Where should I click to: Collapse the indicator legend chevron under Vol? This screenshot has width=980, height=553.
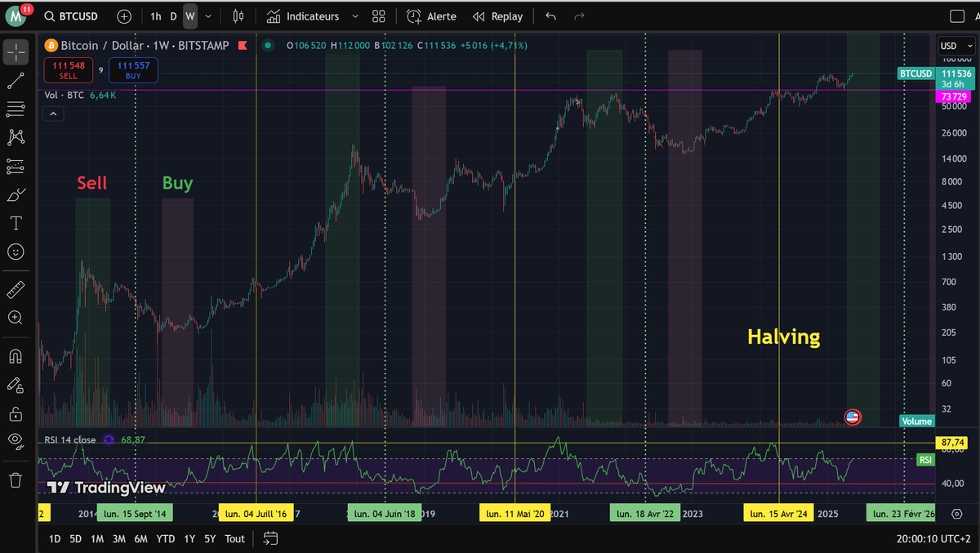(x=52, y=114)
